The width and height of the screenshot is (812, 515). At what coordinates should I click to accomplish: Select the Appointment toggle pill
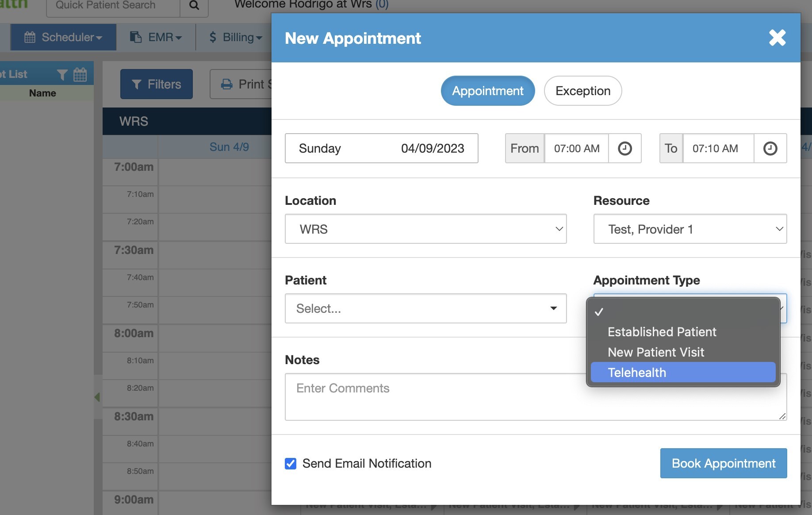coord(487,91)
